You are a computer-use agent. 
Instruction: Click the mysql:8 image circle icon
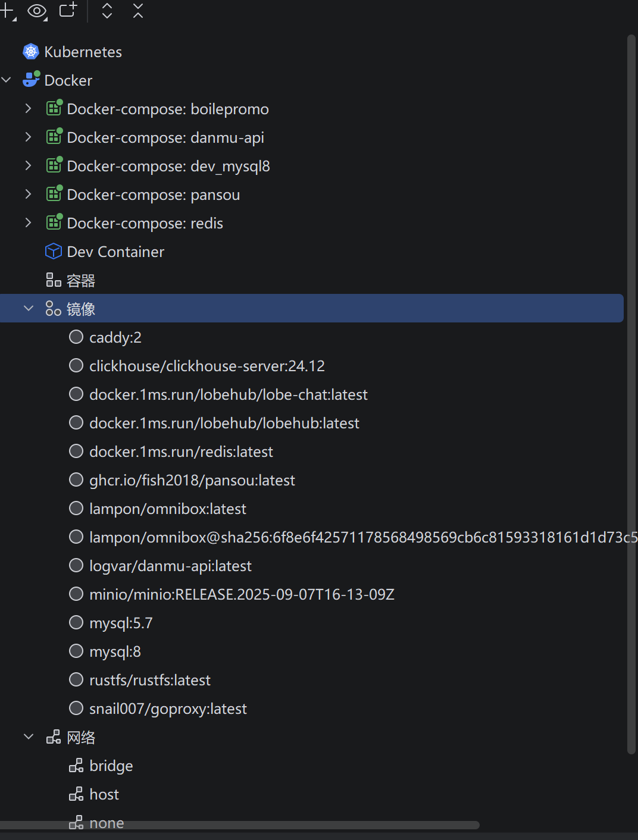pos(76,651)
